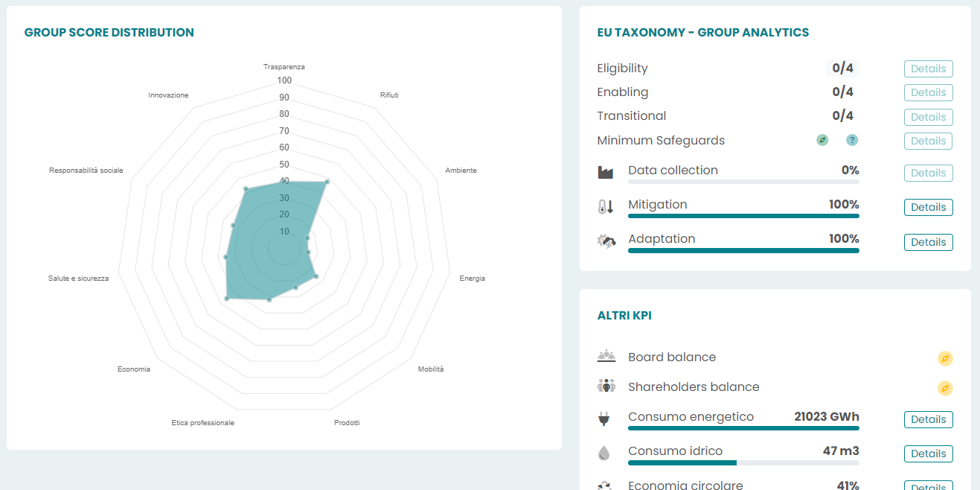
Task: Click the yellow compass icon for Board balance
Action: (x=945, y=359)
